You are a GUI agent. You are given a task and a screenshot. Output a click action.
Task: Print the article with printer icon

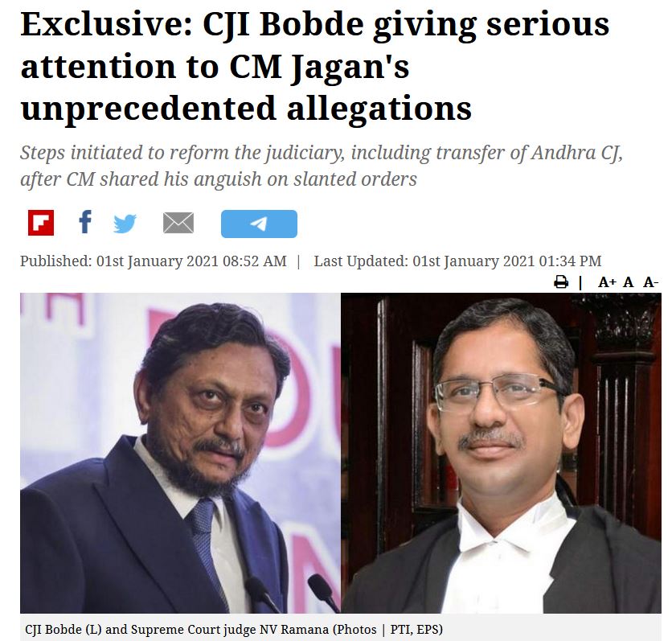coord(561,282)
